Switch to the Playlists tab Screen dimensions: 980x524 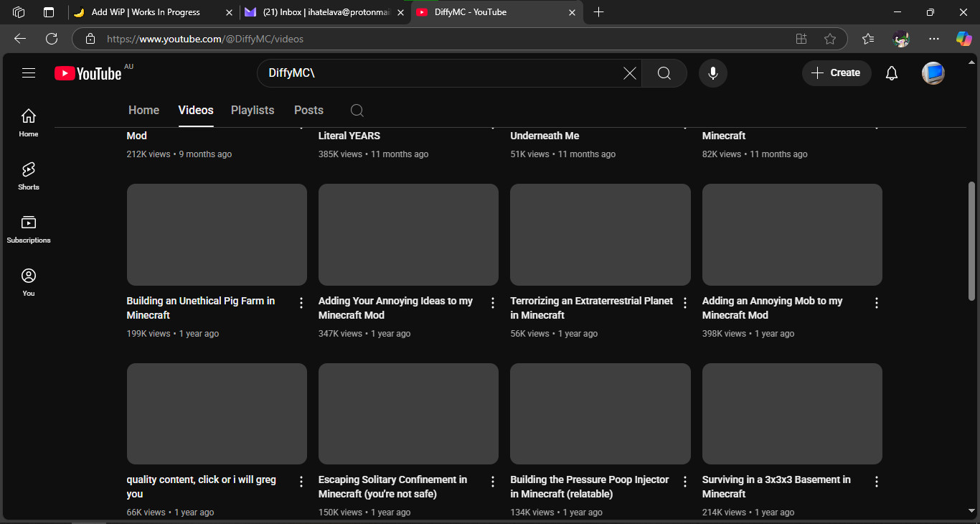coord(253,111)
